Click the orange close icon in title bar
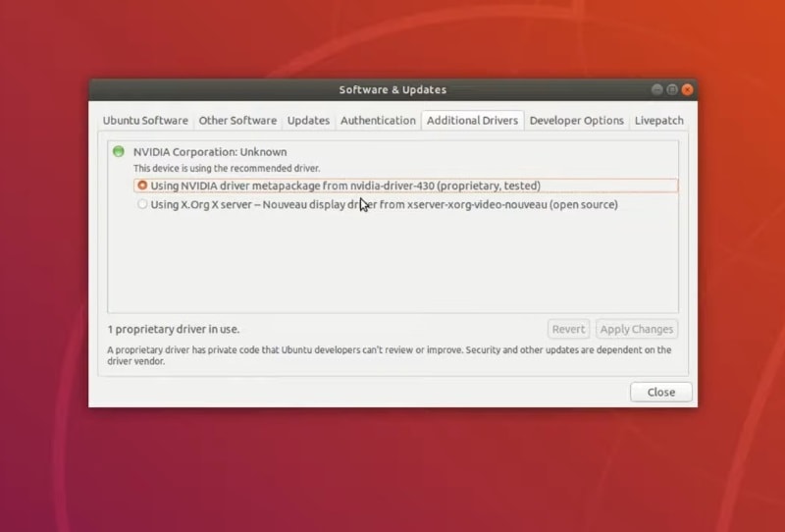The image size is (785, 532). tap(687, 89)
